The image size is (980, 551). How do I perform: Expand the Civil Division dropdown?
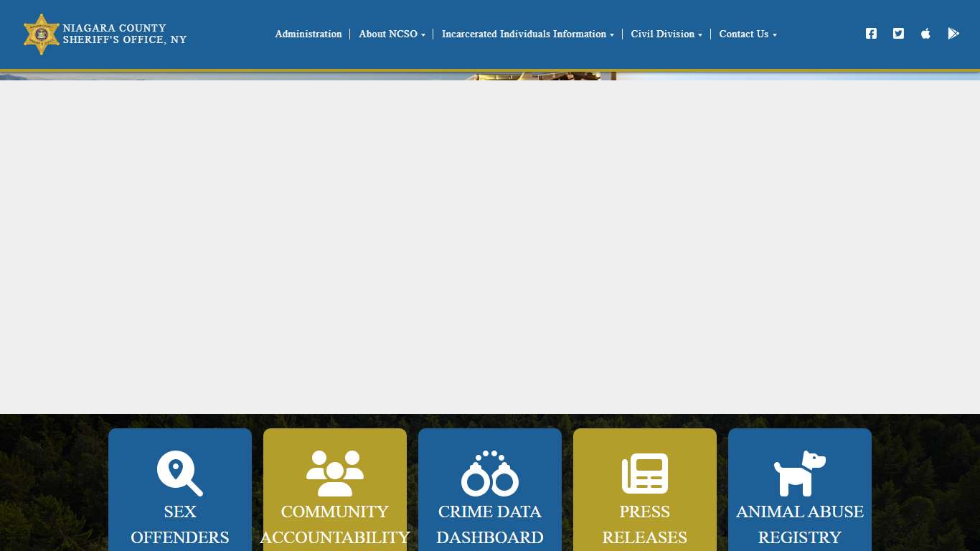pos(666,34)
